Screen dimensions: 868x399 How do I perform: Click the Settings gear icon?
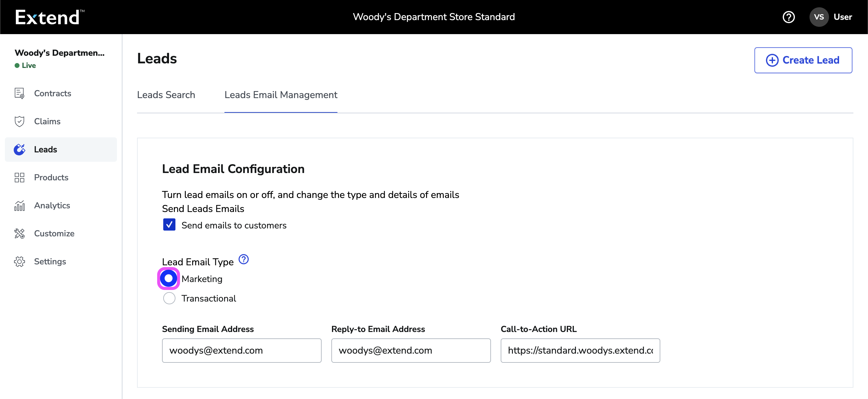(x=19, y=261)
